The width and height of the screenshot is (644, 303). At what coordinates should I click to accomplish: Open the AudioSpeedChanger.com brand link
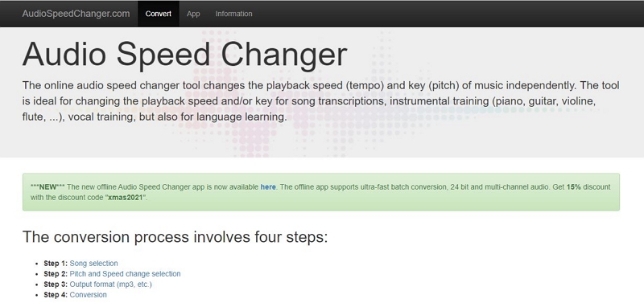click(76, 14)
